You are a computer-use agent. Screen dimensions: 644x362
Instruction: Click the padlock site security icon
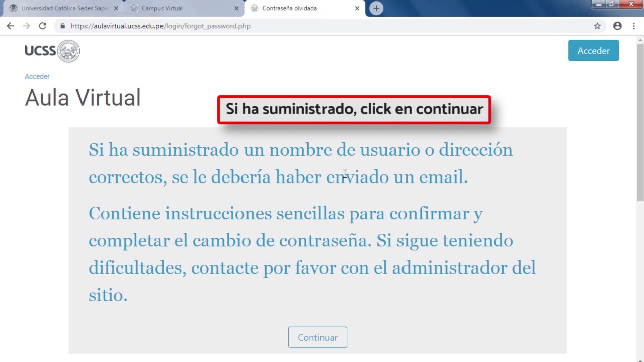click(62, 26)
